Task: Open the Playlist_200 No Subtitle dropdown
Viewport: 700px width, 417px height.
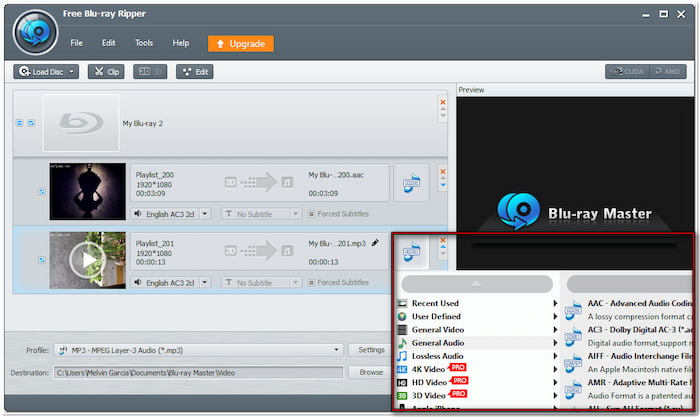Action: click(295, 214)
